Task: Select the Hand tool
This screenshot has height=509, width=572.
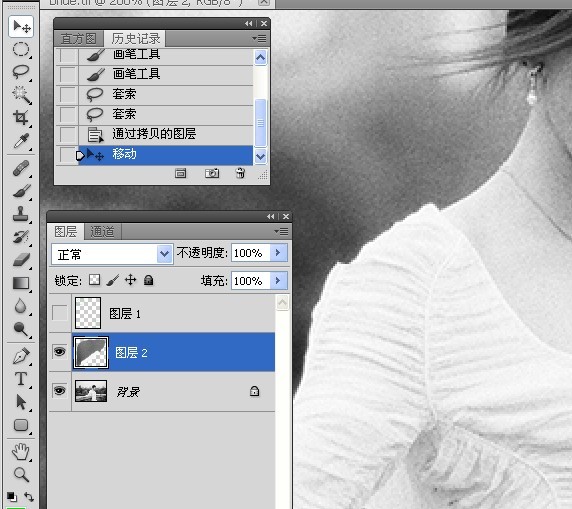Action: click(21, 452)
